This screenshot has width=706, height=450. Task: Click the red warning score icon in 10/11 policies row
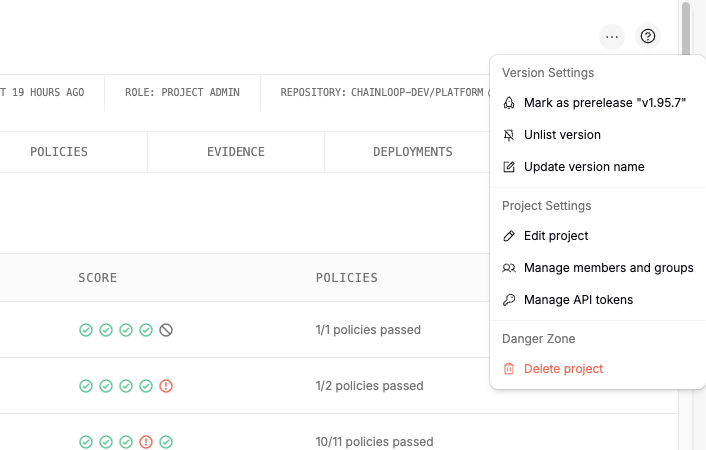tap(146, 441)
